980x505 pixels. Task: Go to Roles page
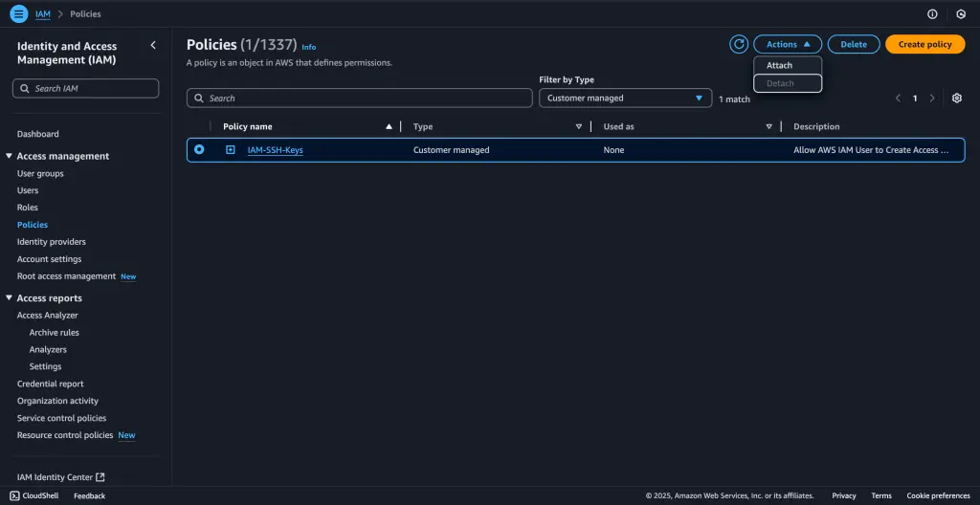pyautogui.click(x=28, y=208)
